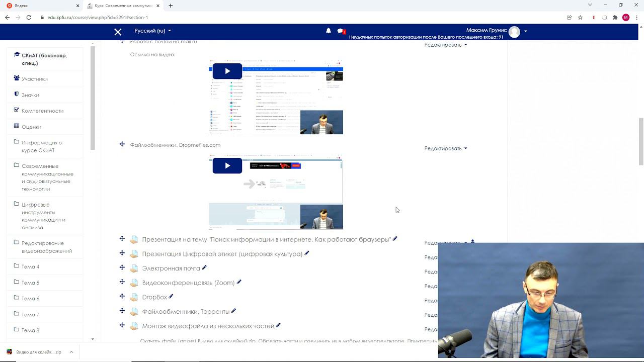Image resolution: width=644 pixels, height=362 pixels.
Task: Click move handle for Видеоконференцсвязь (Zoom)
Action: point(122,282)
